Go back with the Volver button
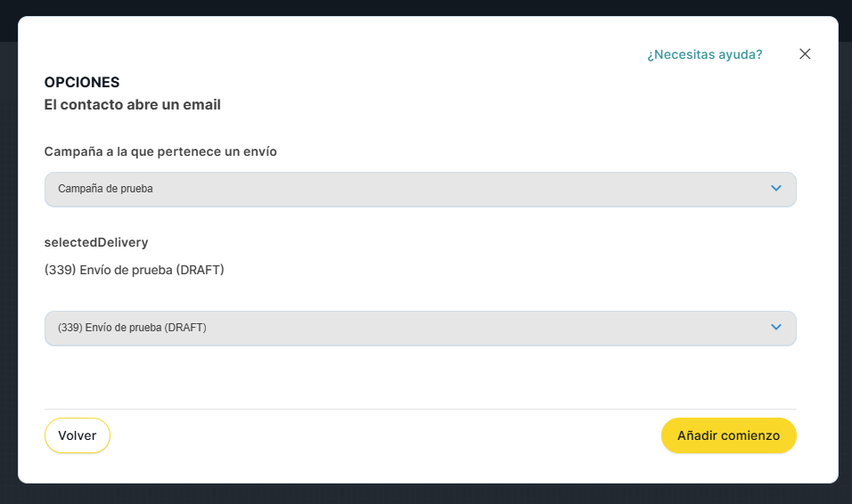852x504 pixels. 78,435
